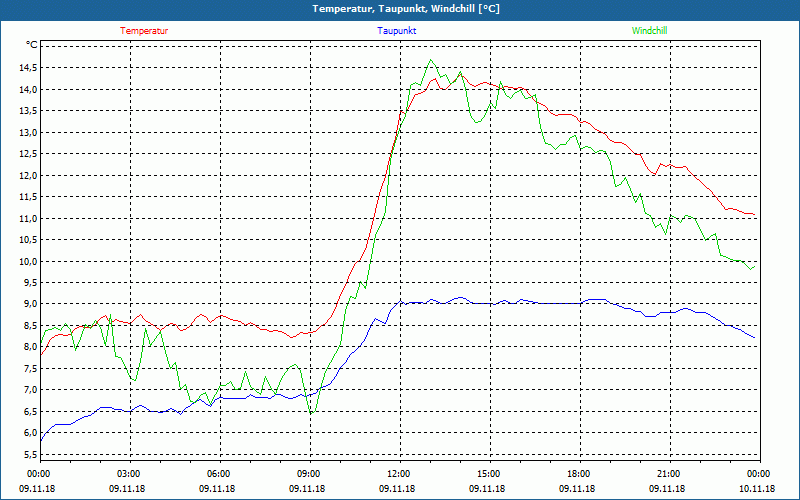Click the 14,0 y-axis value
Image resolution: width=800 pixels, height=500 pixels.
tap(29, 89)
